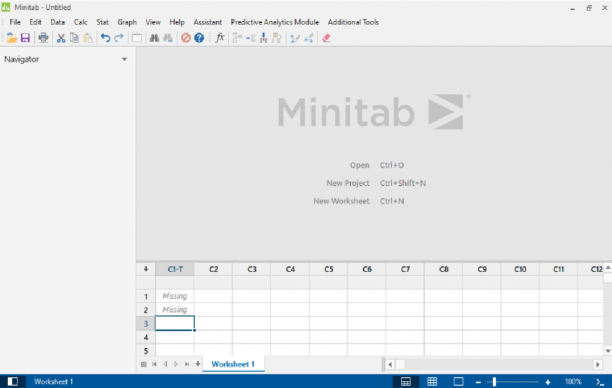The width and height of the screenshot is (612, 388).
Task: Click the first graph brush tool icon
Action: pyautogui.click(x=295, y=38)
